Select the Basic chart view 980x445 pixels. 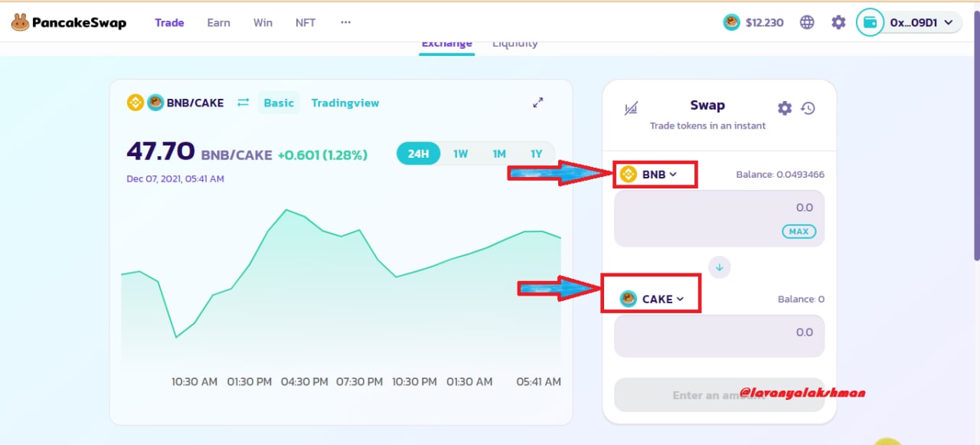(279, 103)
